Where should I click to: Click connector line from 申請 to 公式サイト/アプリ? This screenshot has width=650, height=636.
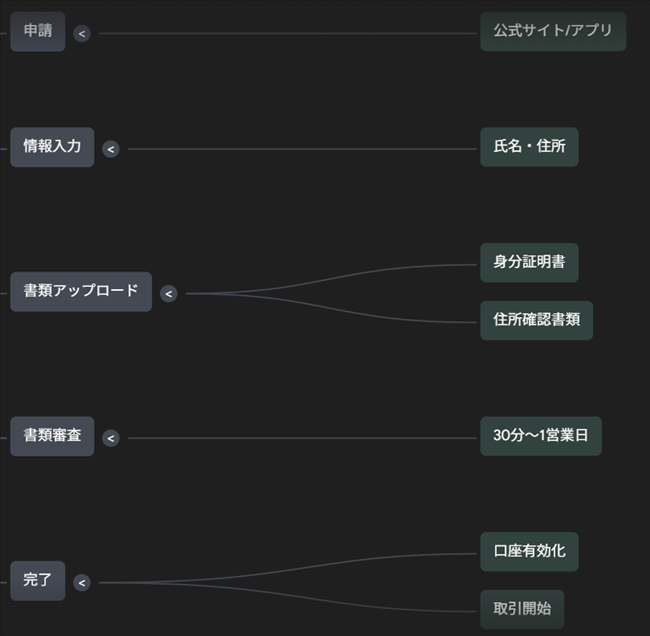coord(290,33)
